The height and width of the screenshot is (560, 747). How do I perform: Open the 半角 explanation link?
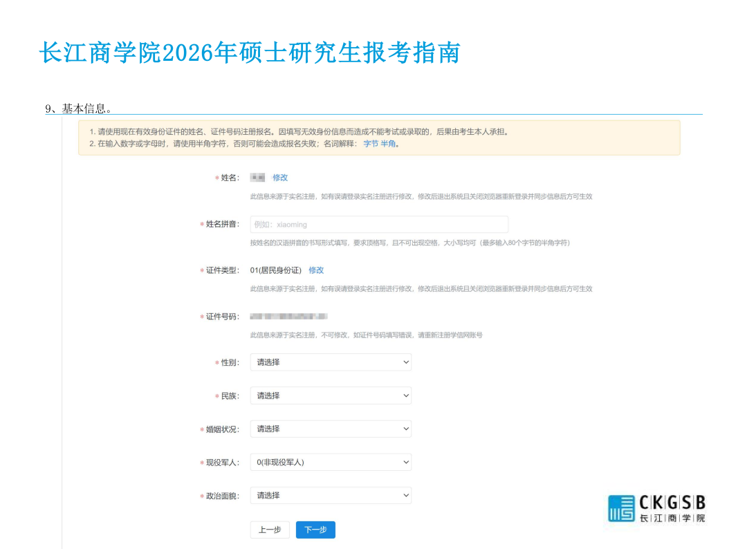click(x=387, y=144)
